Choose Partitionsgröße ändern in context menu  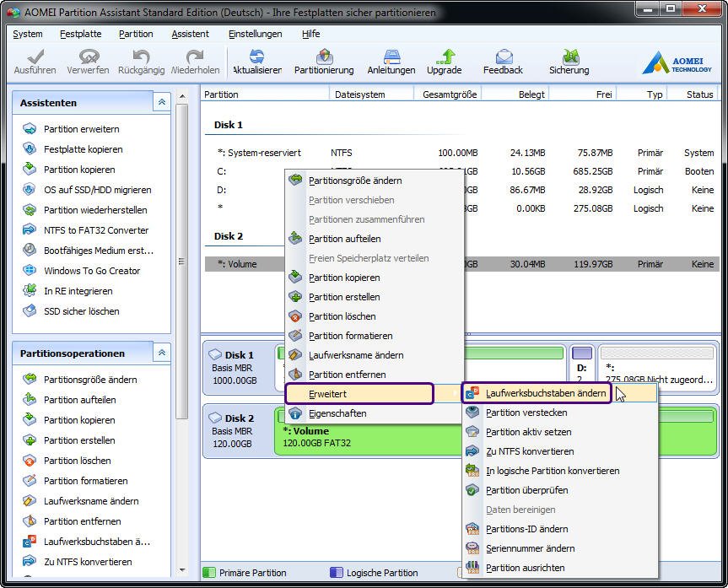click(375, 181)
